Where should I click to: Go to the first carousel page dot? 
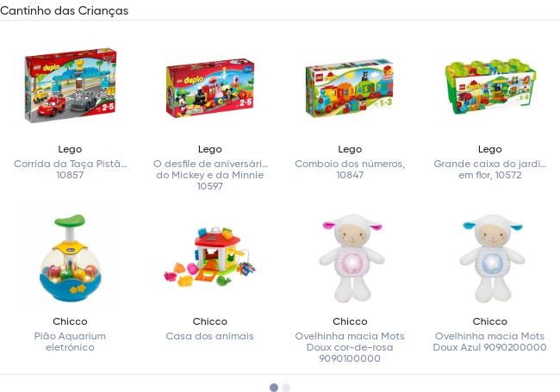click(274, 388)
